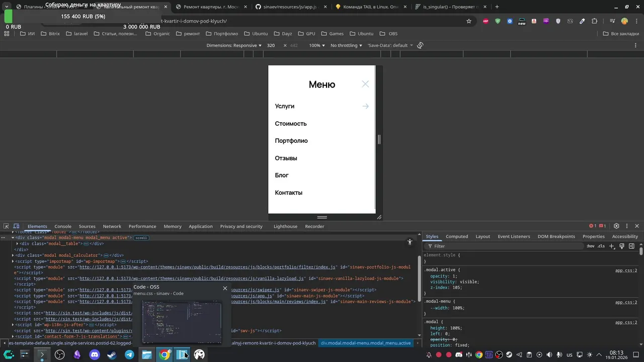Rotate the device viewport orientation
The height and width of the screenshot is (362, 644).
point(420,45)
